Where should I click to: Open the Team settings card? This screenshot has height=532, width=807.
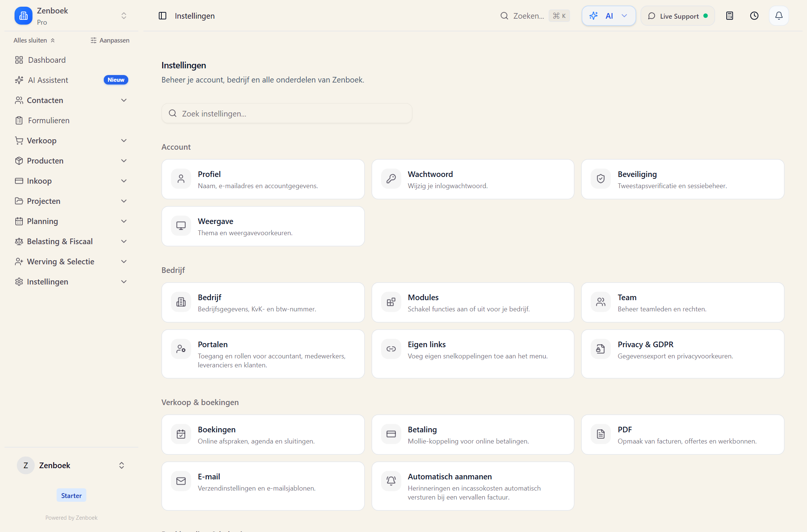point(683,302)
